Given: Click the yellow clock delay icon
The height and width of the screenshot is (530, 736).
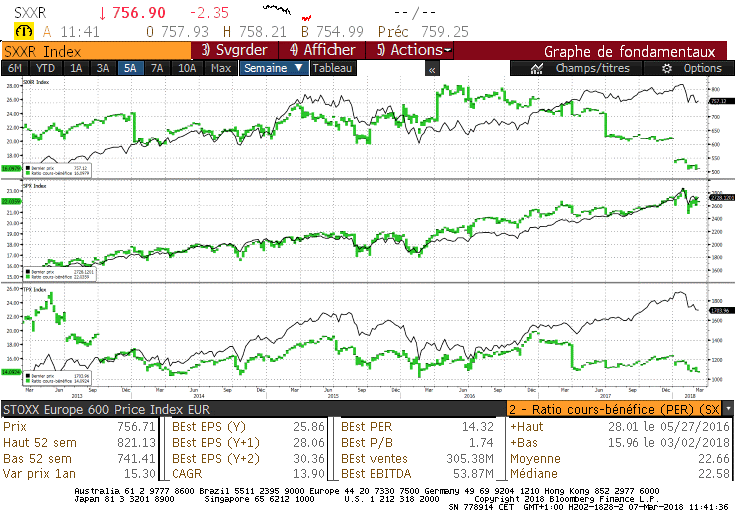Looking at the screenshot, I should point(23,31).
